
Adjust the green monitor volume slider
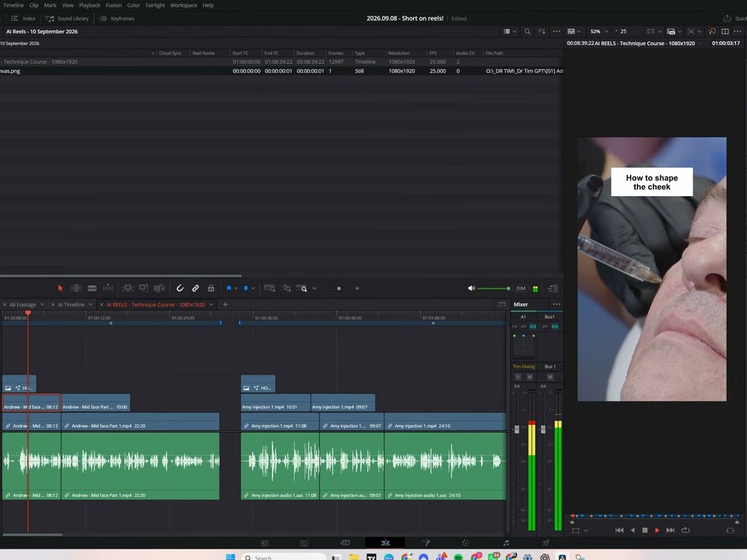coord(493,288)
